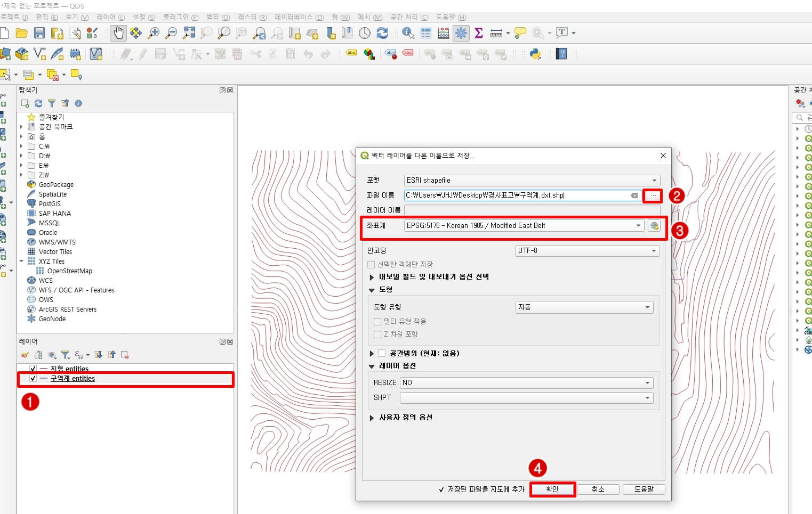Toggle visibility of 지형 entities layer
The image size is (812, 514).
(33, 369)
